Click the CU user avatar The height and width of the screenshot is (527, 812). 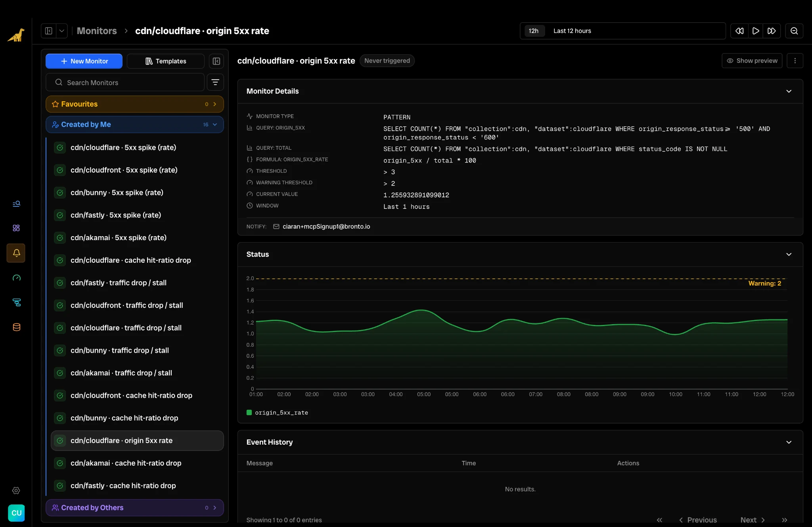tap(16, 513)
